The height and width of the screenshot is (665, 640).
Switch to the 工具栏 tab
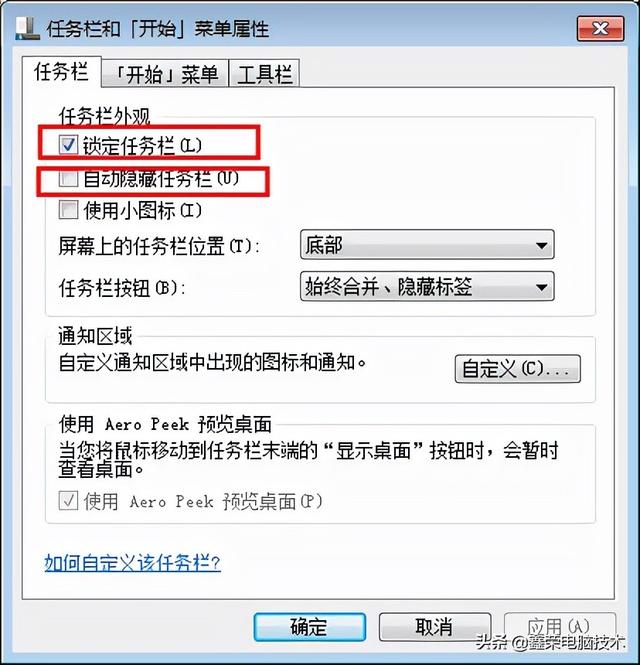coord(264,74)
